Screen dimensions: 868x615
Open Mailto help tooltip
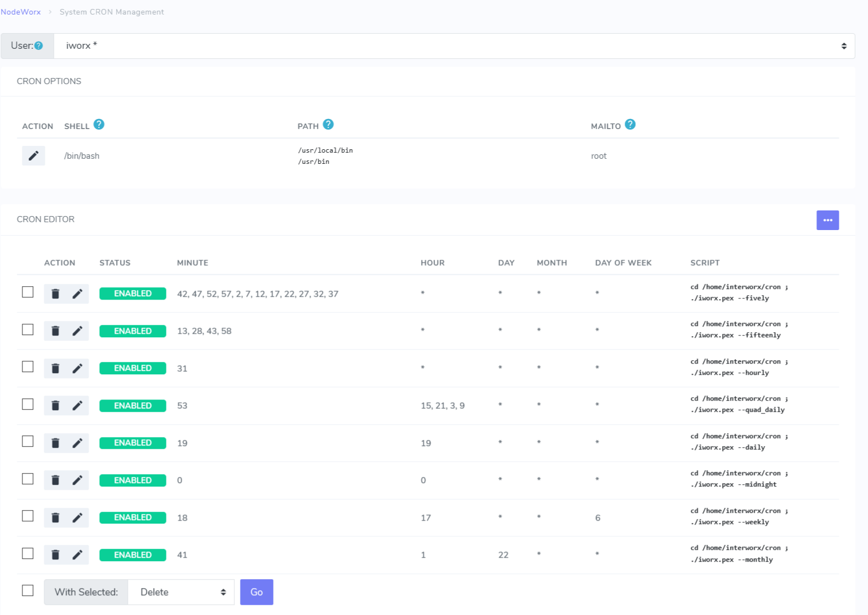[630, 125]
